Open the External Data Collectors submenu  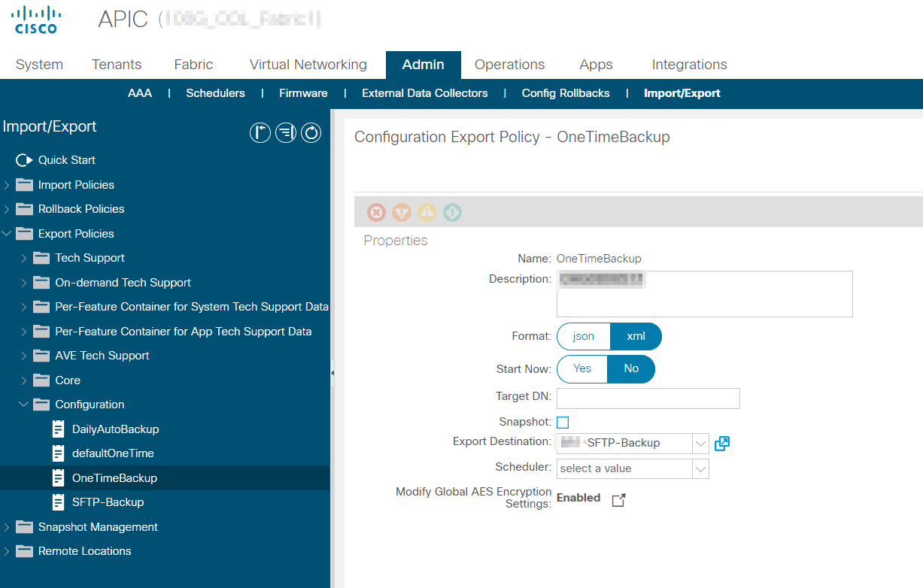425,93
